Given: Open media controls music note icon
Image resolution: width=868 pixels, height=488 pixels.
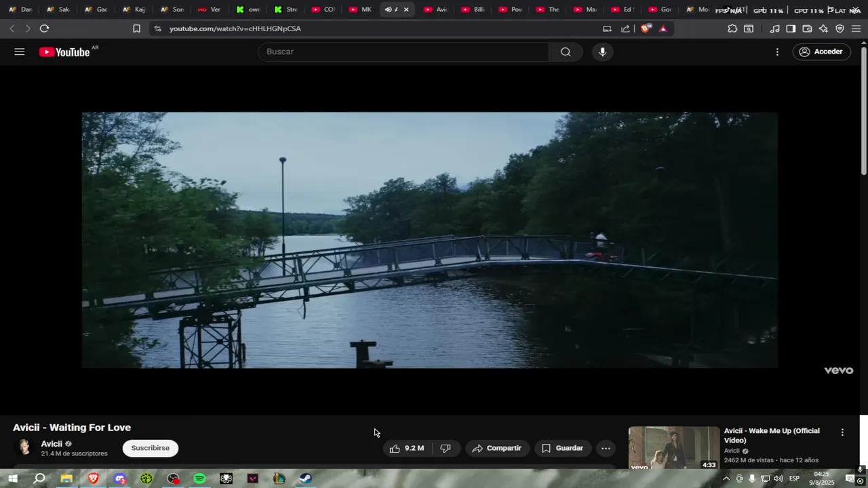Looking at the screenshot, I should tap(774, 28).
